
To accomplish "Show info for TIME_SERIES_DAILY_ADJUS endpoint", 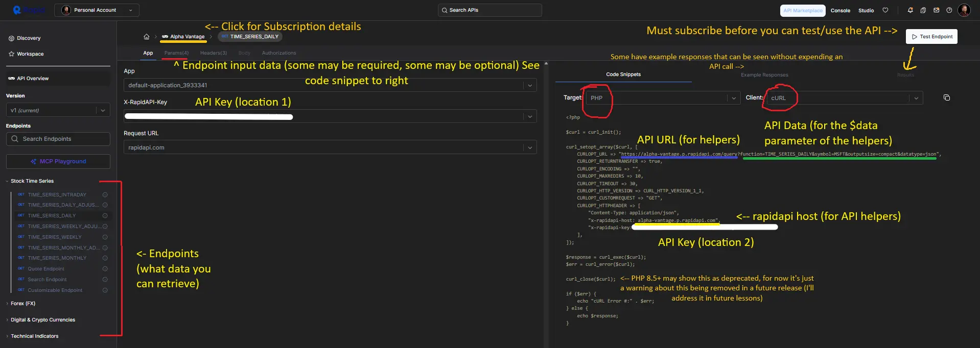I will pyautogui.click(x=105, y=205).
